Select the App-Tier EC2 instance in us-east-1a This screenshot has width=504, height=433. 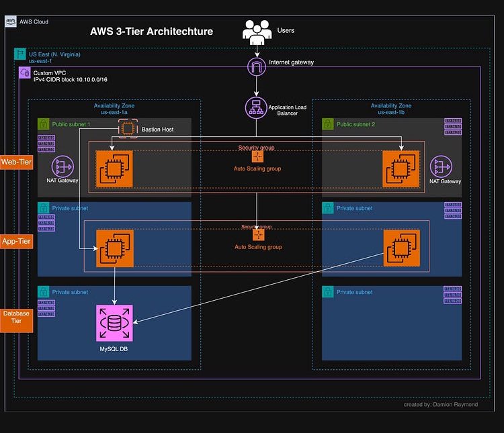115,248
